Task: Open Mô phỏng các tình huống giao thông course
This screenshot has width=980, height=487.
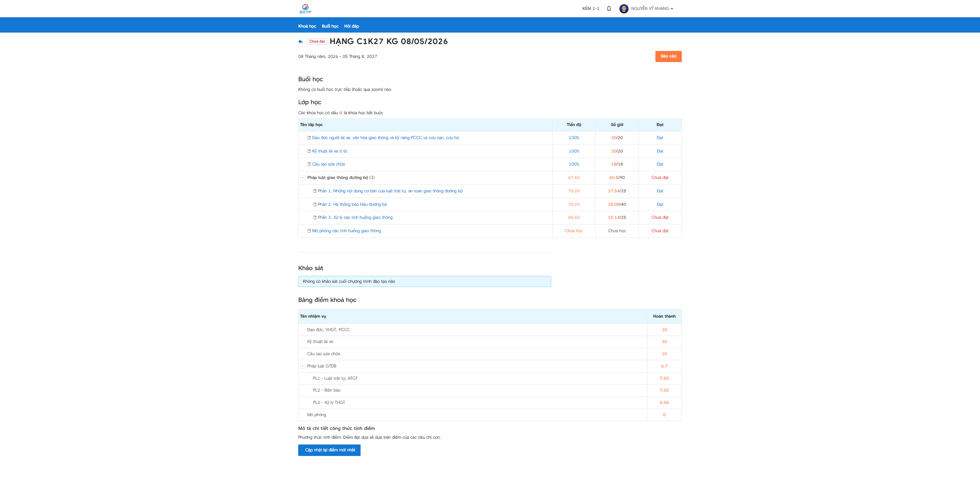Action: 346,231
